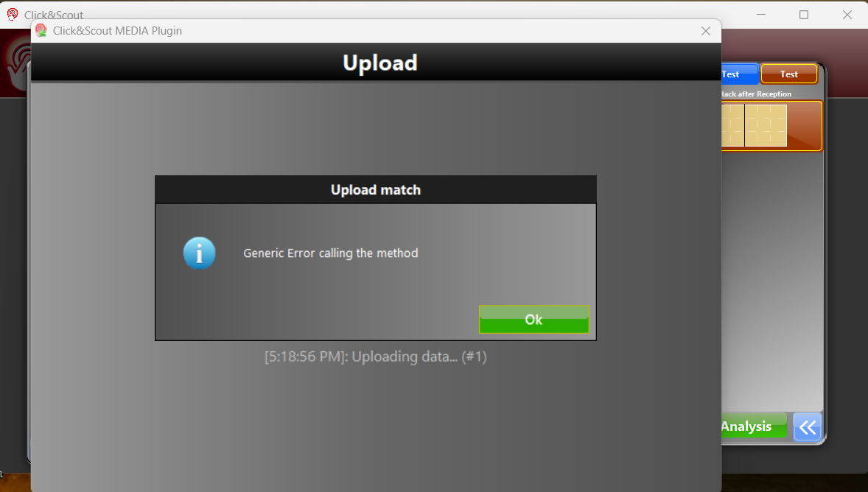Click the right half of the court diagram
This screenshot has width=868, height=492.
pyautogui.click(x=766, y=126)
